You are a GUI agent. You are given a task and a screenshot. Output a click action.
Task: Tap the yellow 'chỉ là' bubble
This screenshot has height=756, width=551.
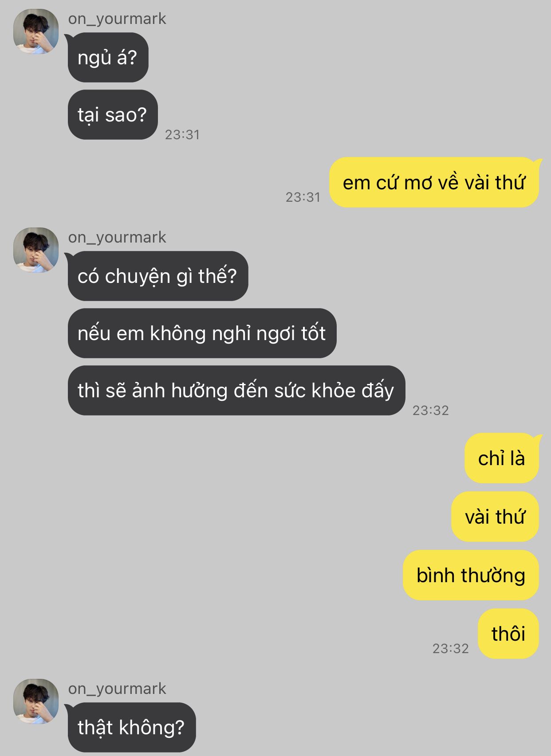click(x=502, y=458)
